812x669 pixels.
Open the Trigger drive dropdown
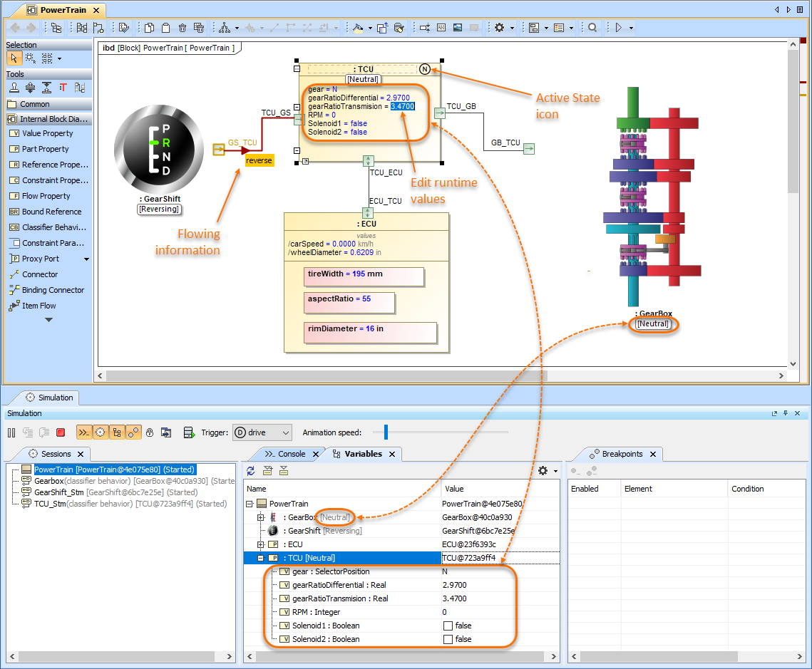pyautogui.click(x=262, y=432)
